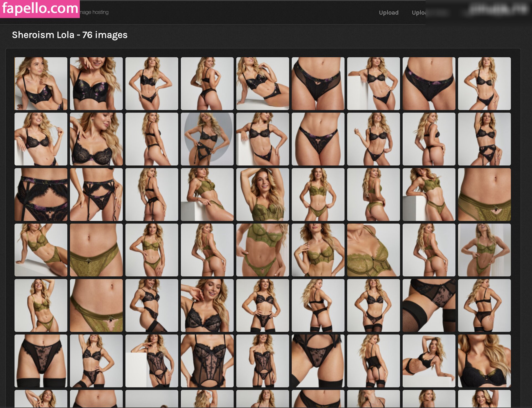Open green-set thumbnail with both arms raised overhead
532x408 pixels.
[262, 194]
